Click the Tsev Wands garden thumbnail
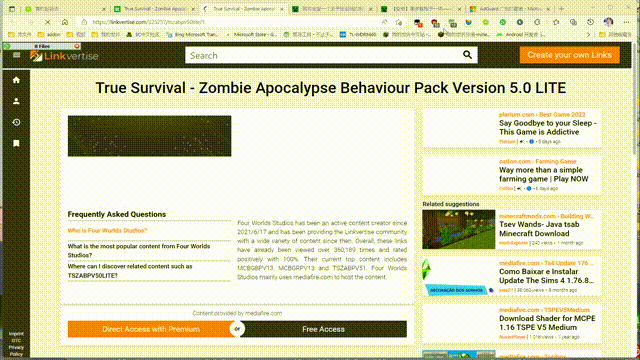This screenshot has width=640, height=360. (459, 229)
